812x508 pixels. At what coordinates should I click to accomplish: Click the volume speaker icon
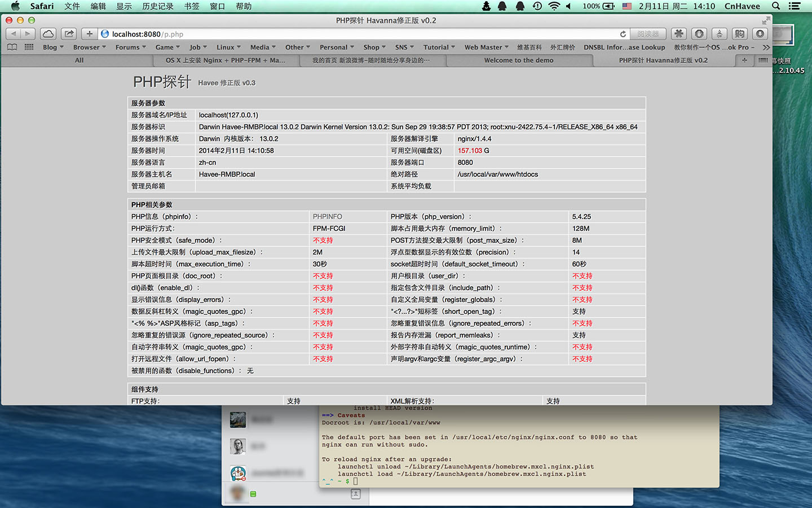(568, 6)
